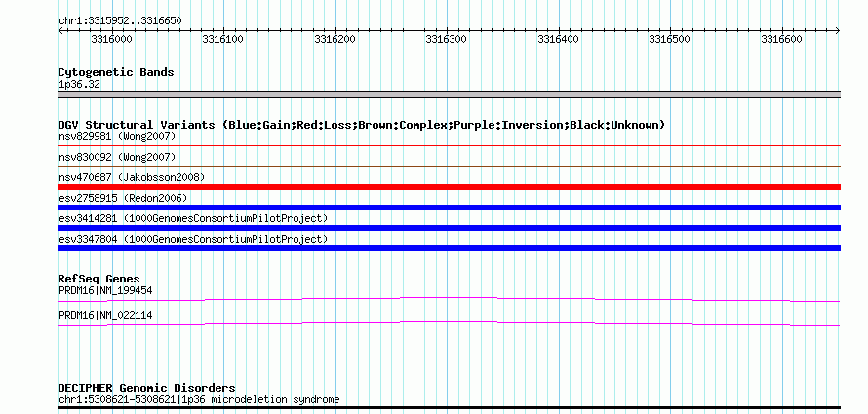Click ruler position 3316400
Viewport: 868px width, 414px height.
(x=559, y=39)
